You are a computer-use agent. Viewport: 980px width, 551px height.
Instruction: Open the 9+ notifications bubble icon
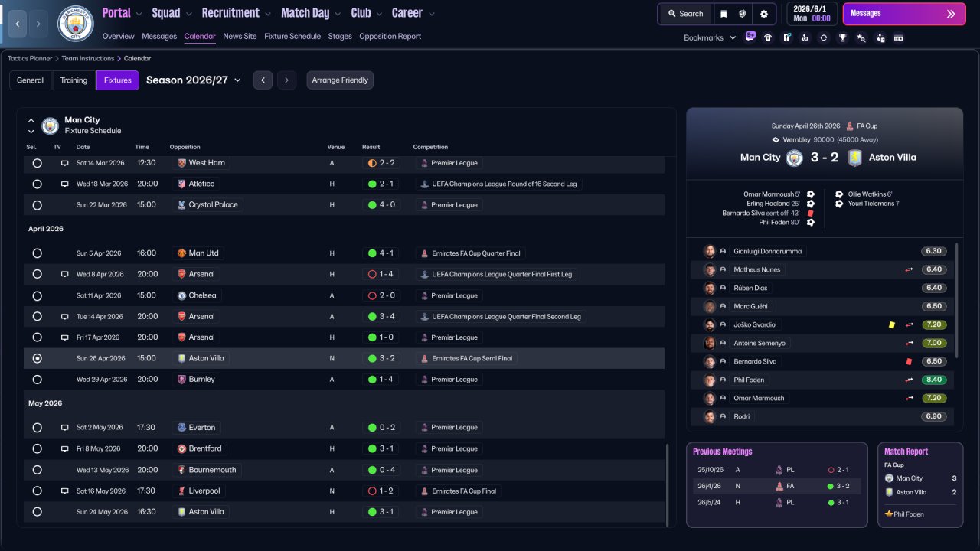[750, 36]
